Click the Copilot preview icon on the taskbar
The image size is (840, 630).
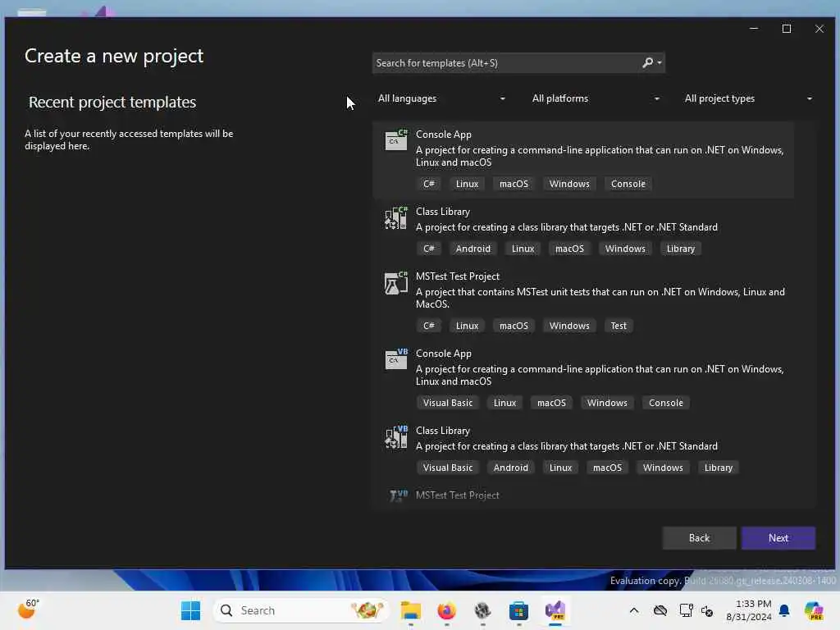pyautogui.click(x=814, y=610)
